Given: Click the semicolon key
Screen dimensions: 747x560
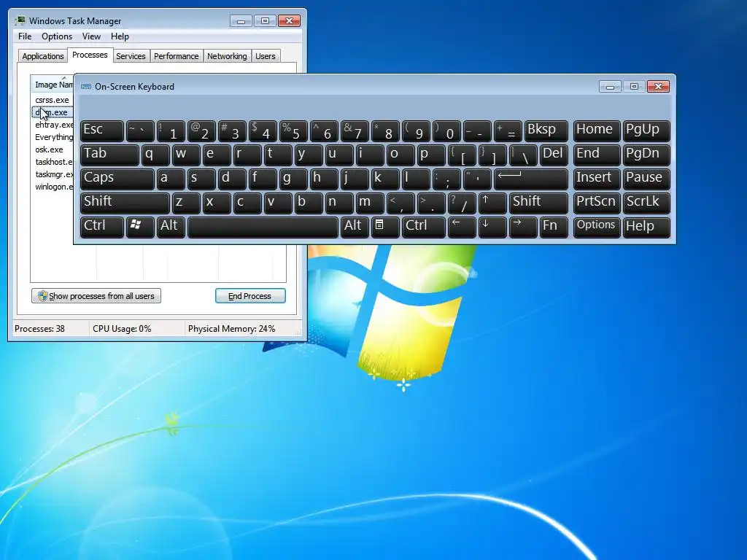Looking at the screenshot, I should click(446, 179).
